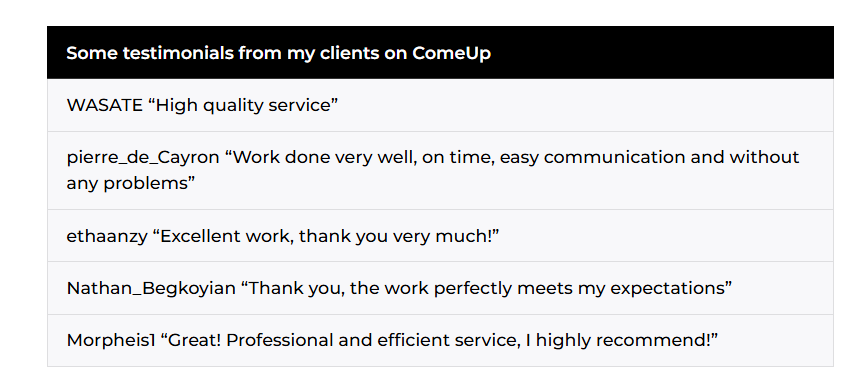This screenshot has width=864, height=385.
Task: Click the "Work done very well" text
Action: click(x=323, y=157)
